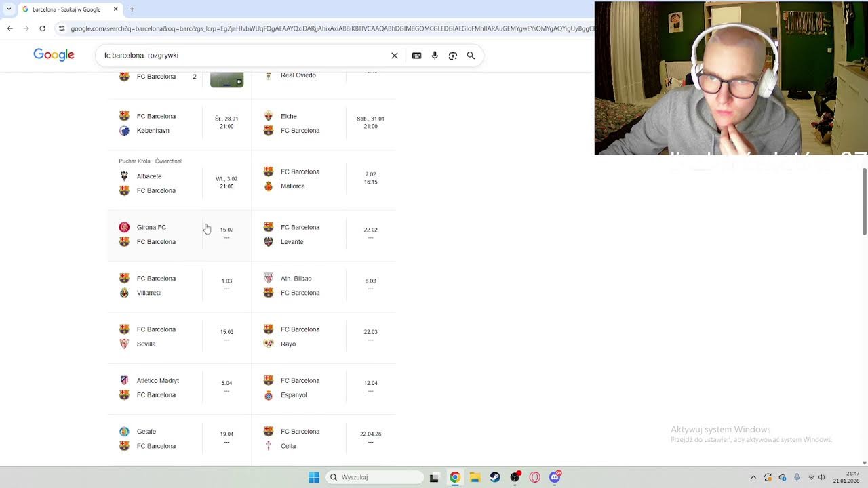
Task: Click the Sevilla team crest
Action: [x=124, y=344]
